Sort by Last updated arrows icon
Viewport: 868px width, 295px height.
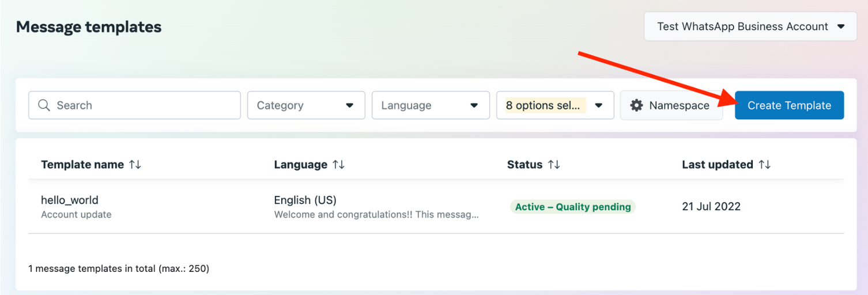(764, 165)
